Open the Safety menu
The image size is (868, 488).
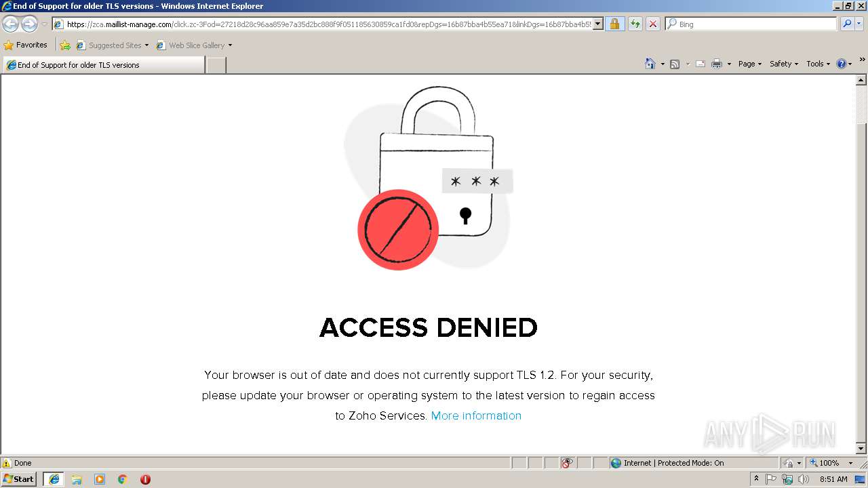click(x=784, y=64)
